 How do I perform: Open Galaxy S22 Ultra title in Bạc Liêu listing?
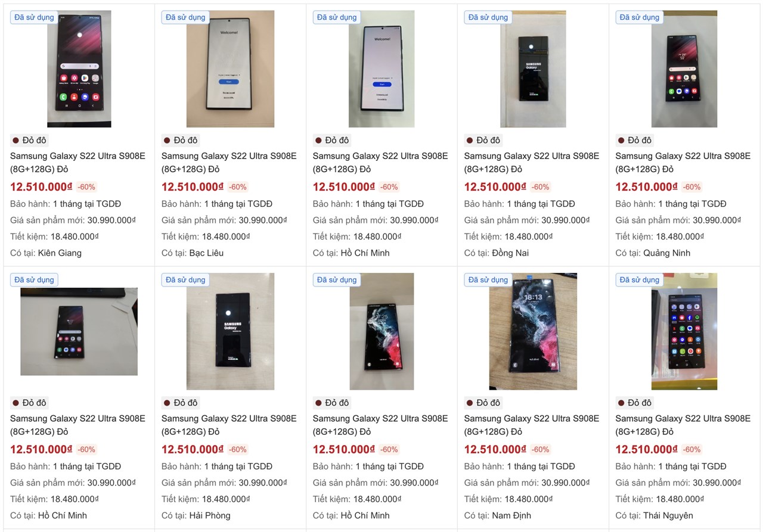pyautogui.click(x=229, y=162)
